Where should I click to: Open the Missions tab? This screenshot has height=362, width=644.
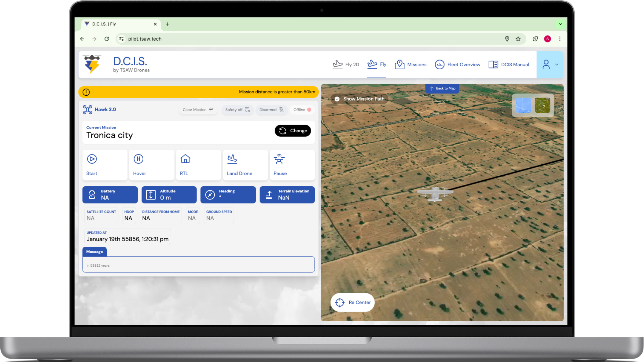410,65
